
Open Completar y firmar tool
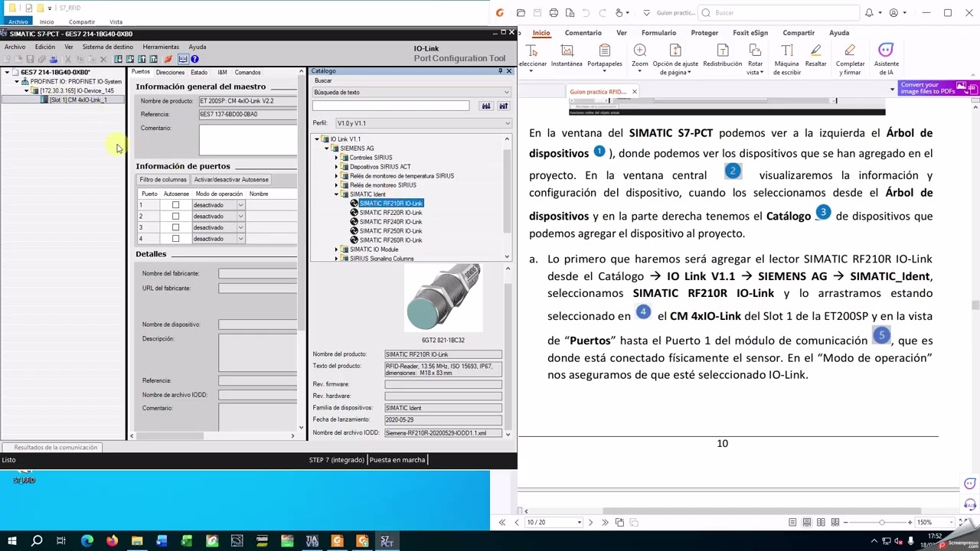850,60
